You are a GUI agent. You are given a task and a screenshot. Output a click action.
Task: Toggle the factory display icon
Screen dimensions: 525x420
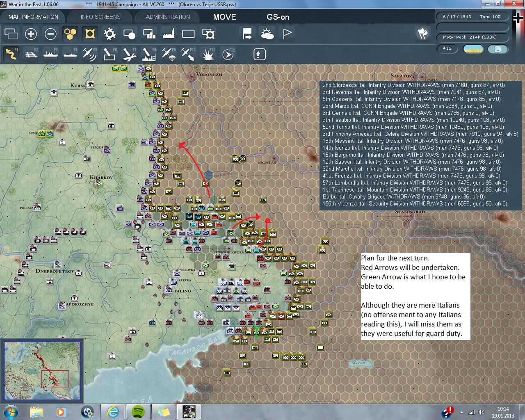click(x=169, y=34)
